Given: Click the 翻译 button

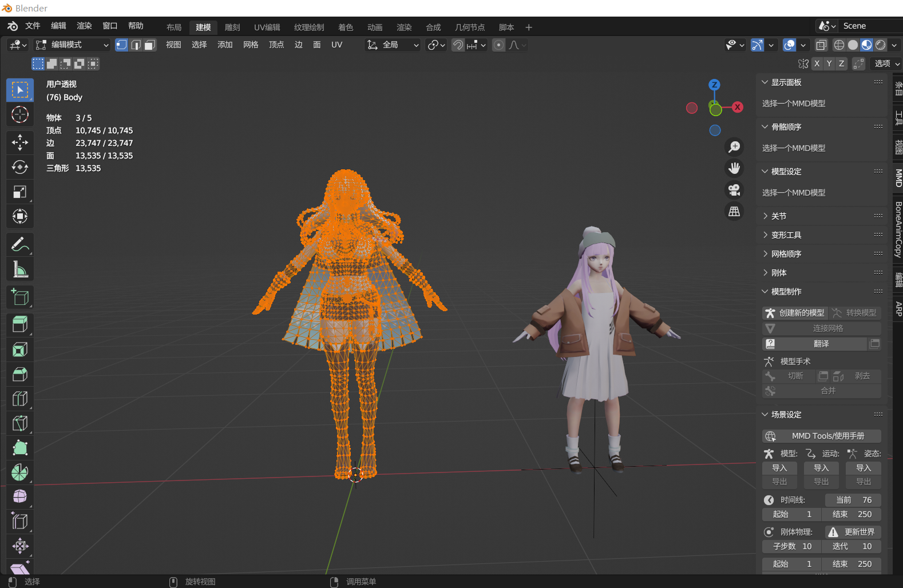Looking at the screenshot, I should [x=815, y=344].
